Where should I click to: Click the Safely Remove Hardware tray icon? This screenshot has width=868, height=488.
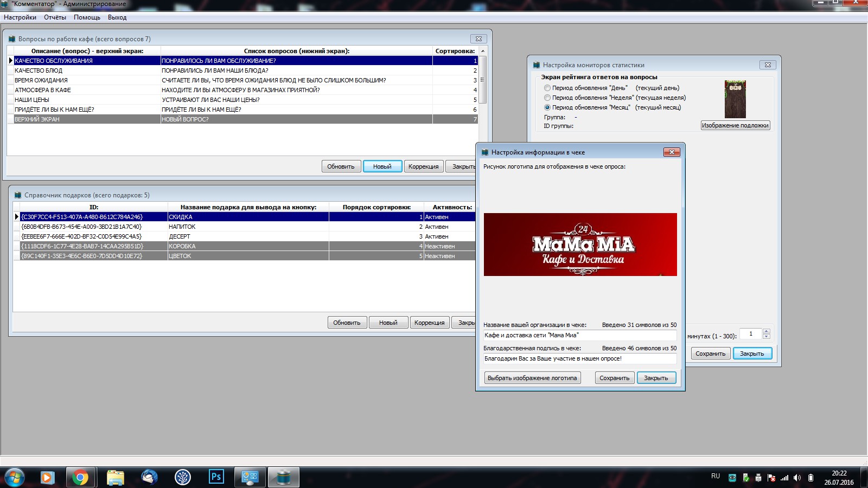pos(758,478)
